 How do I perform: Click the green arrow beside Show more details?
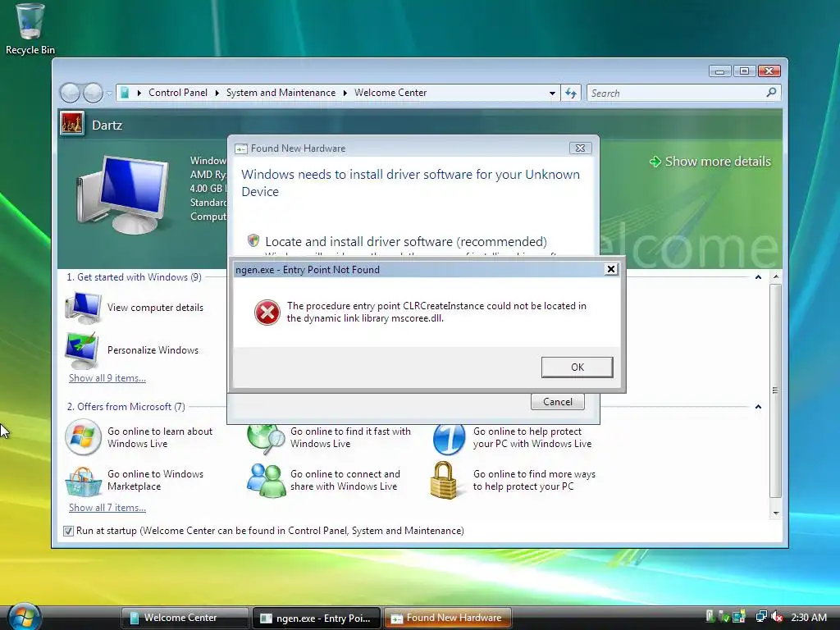655,162
